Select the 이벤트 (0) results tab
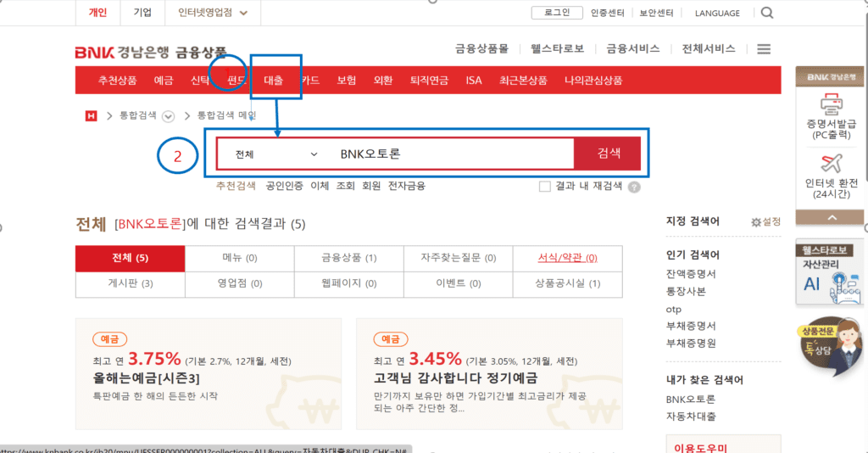 [459, 283]
